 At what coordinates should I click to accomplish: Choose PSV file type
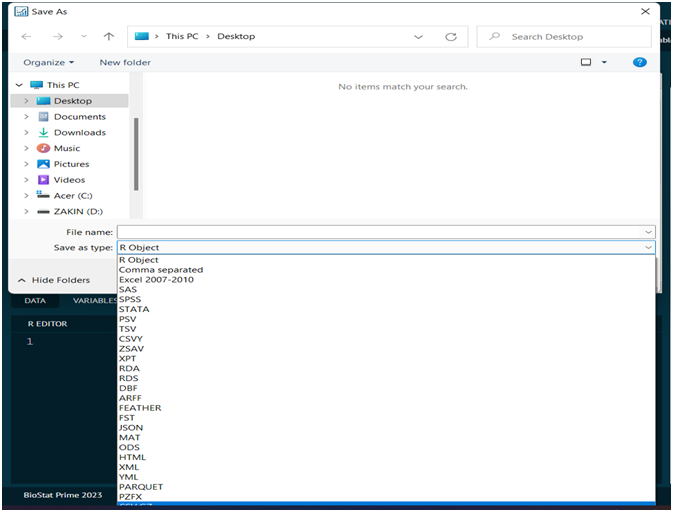pos(386,319)
